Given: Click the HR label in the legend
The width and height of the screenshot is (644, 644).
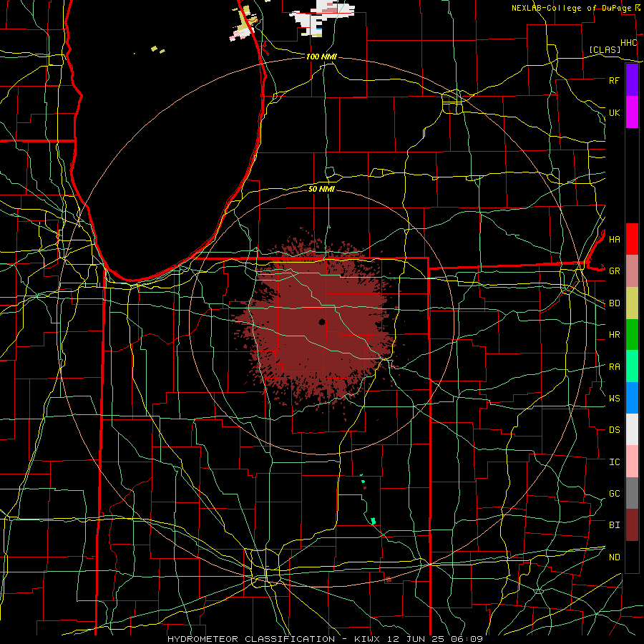Looking at the screenshot, I should [x=614, y=335].
